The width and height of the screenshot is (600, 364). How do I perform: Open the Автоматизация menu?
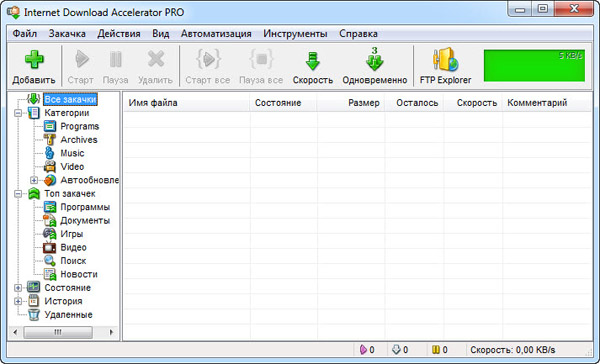pyautogui.click(x=216, y=34)
